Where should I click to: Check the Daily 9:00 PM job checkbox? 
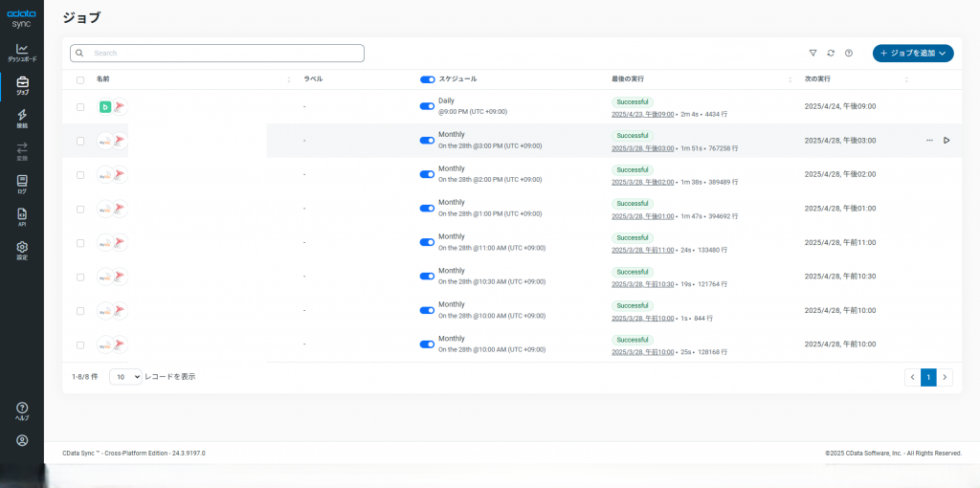click(80, 107)
